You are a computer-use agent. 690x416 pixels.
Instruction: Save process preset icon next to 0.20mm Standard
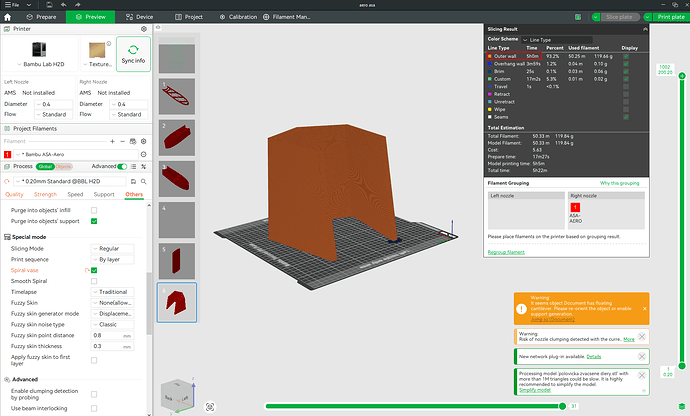[x=133, y=181]
